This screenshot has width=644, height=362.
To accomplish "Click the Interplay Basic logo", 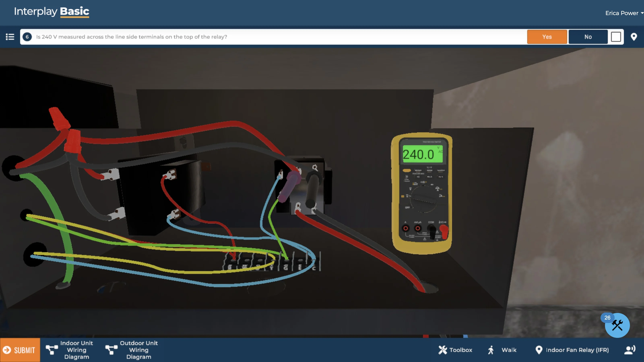I will click(x=52, y=12).
